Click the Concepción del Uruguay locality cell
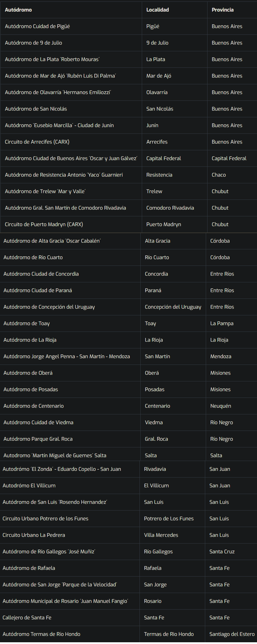Screen dimensions: 257x644 click(173, 307)
